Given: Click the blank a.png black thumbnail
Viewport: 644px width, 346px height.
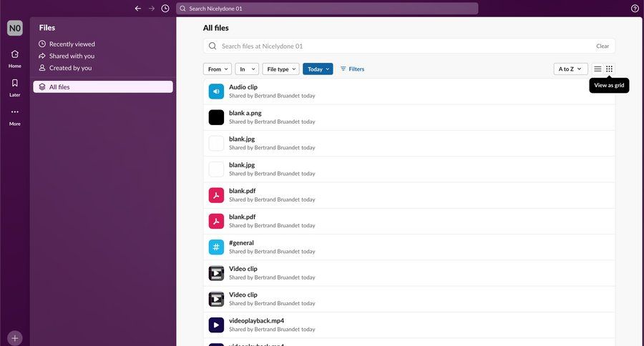Looking at the screenshot, I should 216,117.
